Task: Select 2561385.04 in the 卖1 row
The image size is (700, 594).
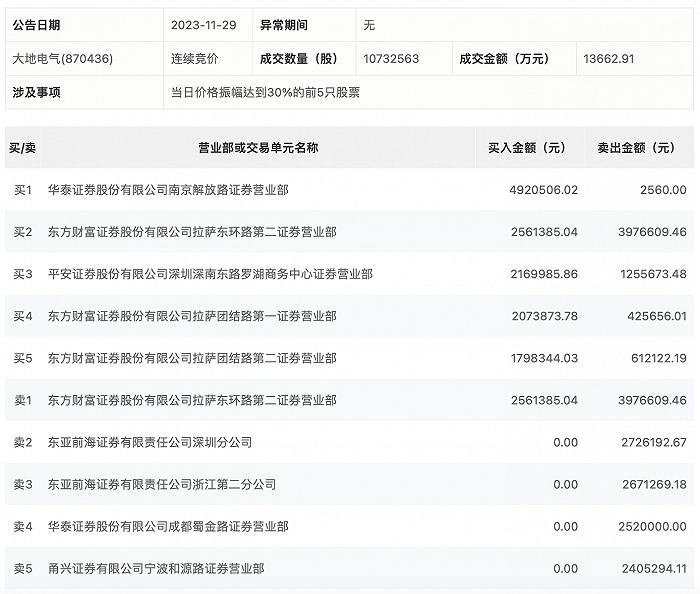Action: tap(545, 400)
